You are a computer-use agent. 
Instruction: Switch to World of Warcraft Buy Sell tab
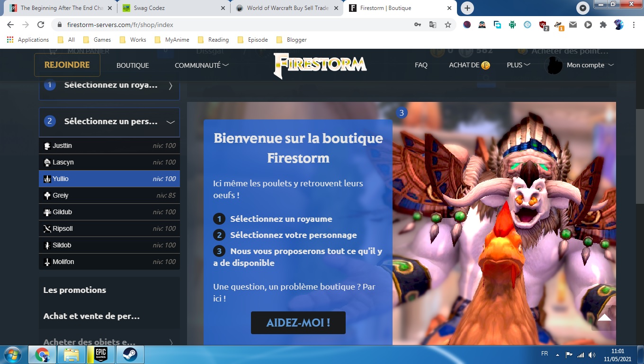click(x=286, y=8)
